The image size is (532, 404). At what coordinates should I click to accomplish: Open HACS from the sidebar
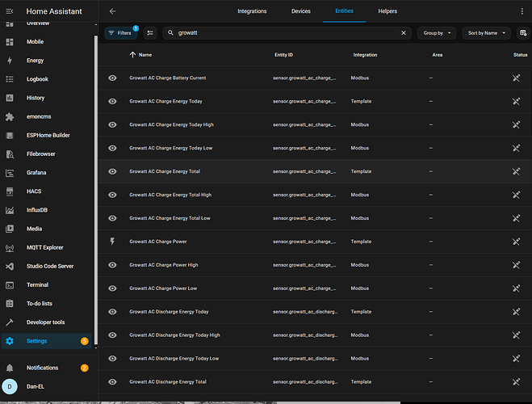click(34, 191)
